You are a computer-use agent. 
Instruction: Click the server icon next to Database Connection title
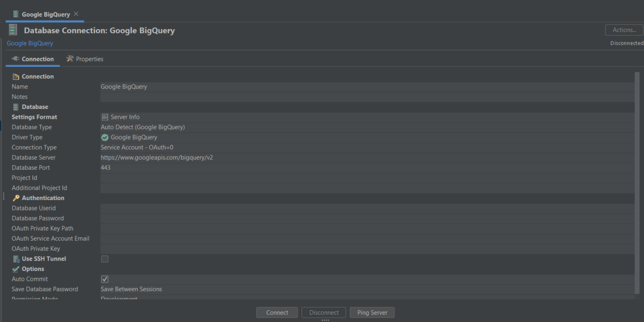pos(12,29)
